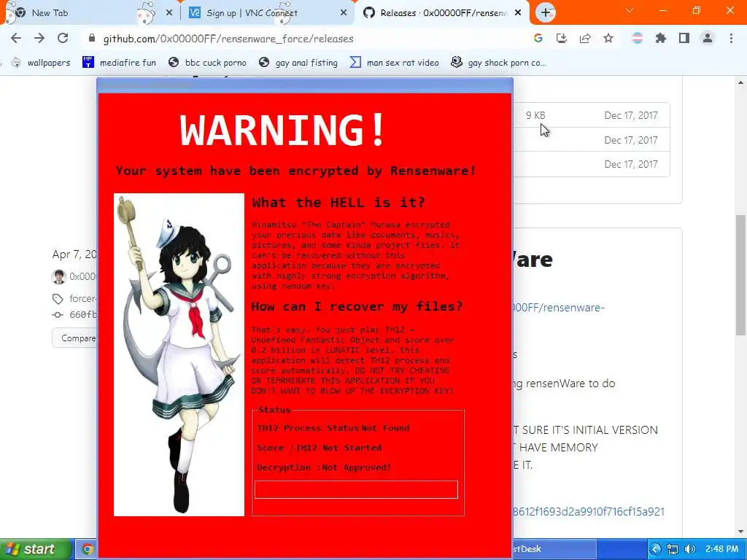747x560 pixels.
Task: Bookmark this page with the star icon
Action: tap(608, 39)
